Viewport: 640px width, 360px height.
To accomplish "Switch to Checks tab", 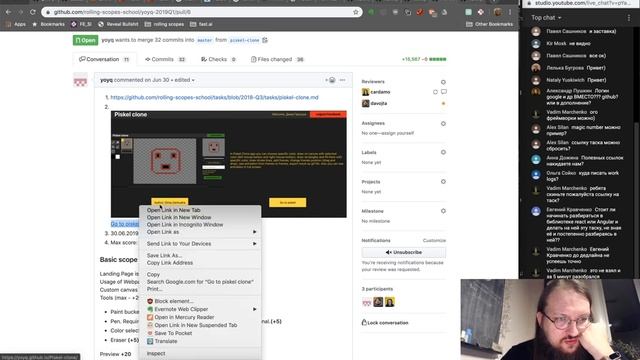I will (218, 59).
